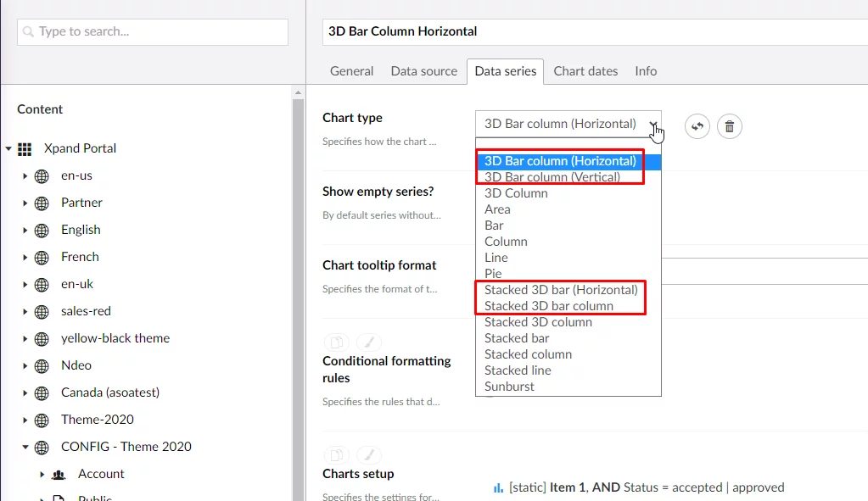868x501 pixels.
Task: Click the content tree scrollbar up arrow
Action: (298, 92)
